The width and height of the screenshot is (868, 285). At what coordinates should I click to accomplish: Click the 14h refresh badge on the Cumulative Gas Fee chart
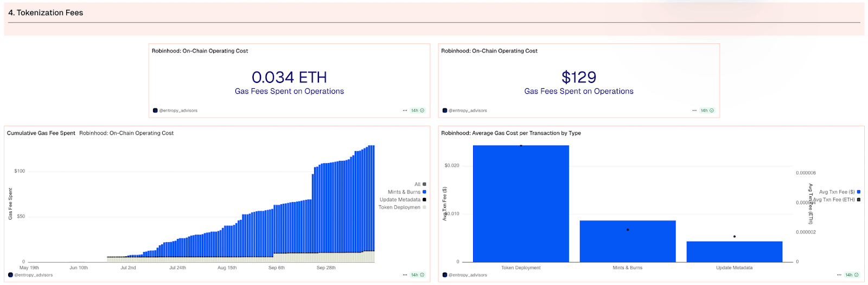[x=418, y=275]
